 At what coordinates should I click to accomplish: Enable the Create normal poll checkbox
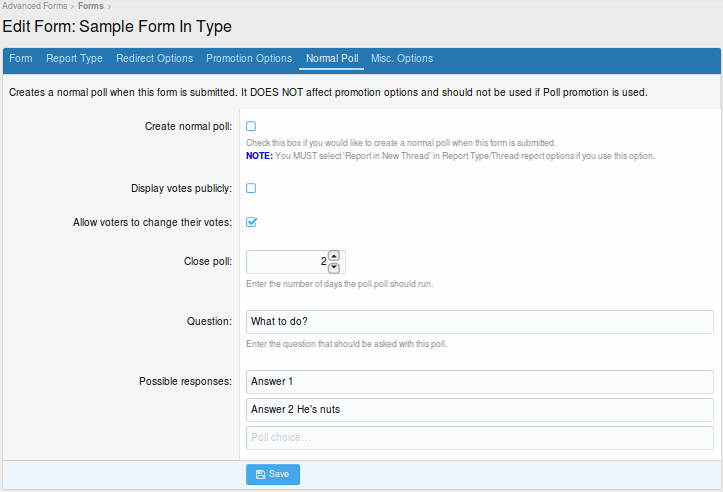point(251,126)
